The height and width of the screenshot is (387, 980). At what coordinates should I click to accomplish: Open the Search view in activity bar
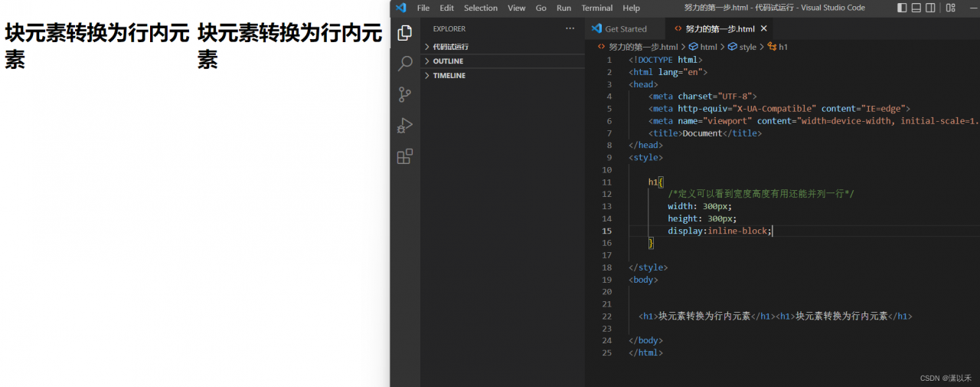405,64
